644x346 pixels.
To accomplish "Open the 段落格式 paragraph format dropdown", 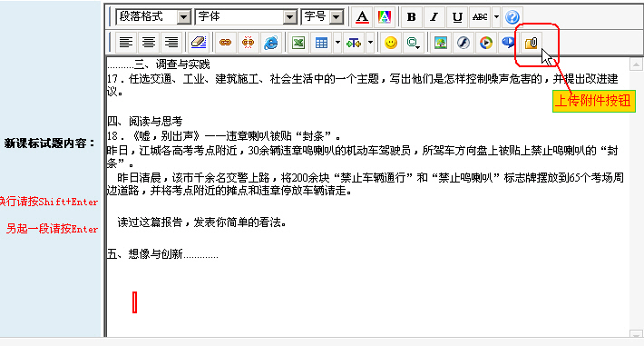I will coord(153,17).
